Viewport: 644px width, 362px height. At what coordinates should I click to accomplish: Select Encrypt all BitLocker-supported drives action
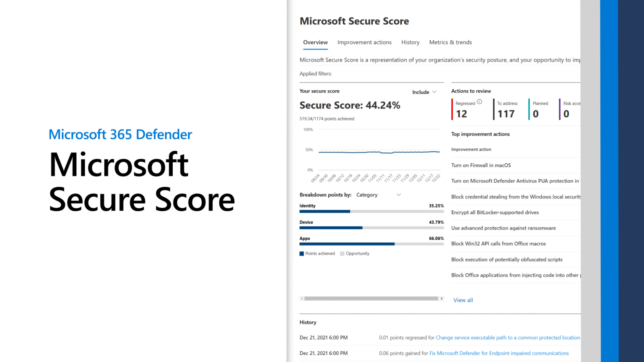pos(495,212)
